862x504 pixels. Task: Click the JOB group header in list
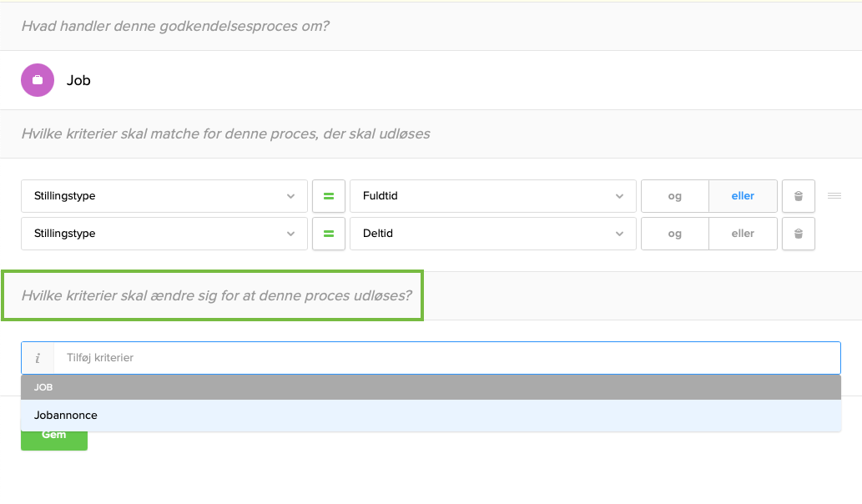click(431, 387)
